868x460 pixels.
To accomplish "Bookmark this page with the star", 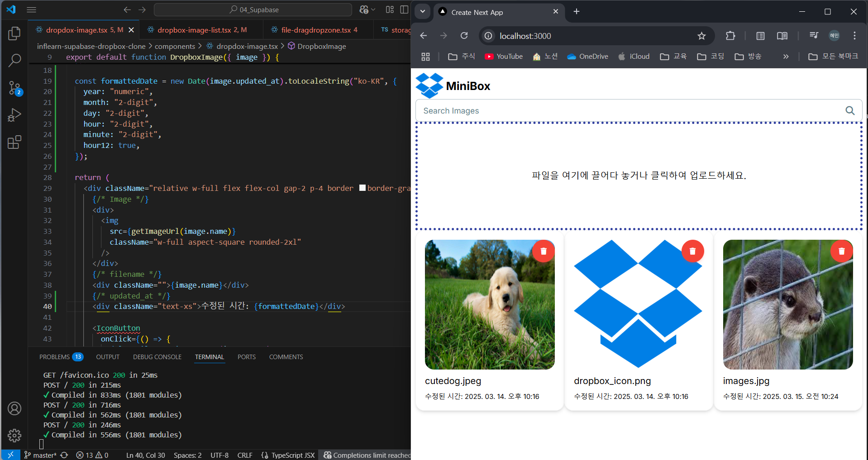I will [x=701, y=36].
